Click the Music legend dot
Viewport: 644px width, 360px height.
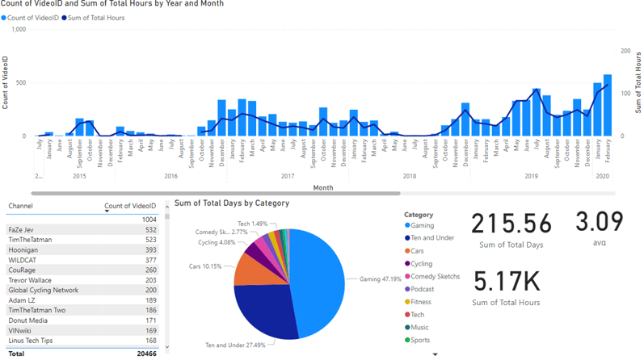[407, 327]
